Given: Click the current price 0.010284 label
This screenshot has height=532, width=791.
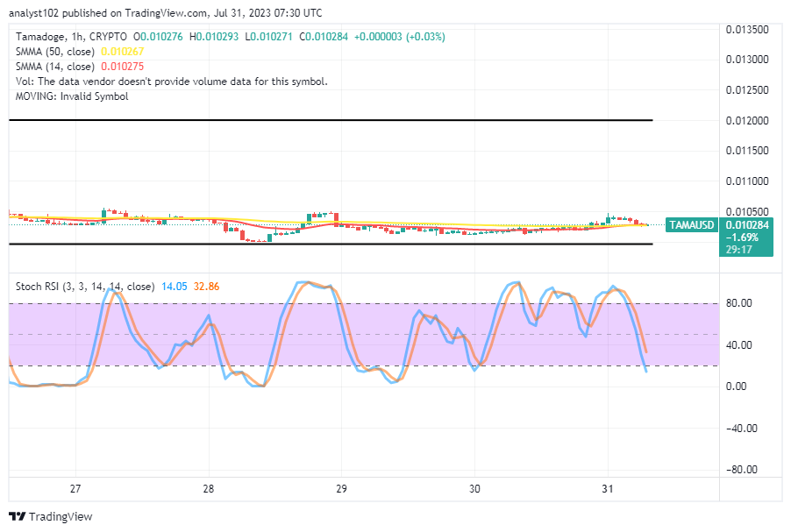Looking at the screenshot, I should point(747,225).
